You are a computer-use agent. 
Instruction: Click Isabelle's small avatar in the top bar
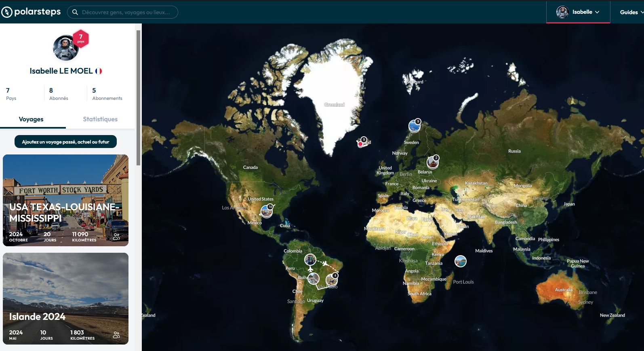562,12
